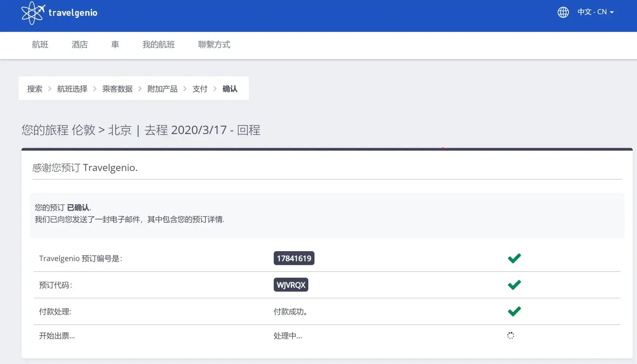This screenshot has height=364, width=637.
Task: Click the green checkmark in the 预订代码 row
Action: [514, 285]
